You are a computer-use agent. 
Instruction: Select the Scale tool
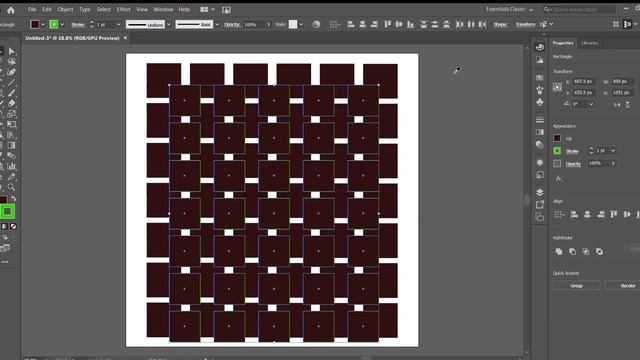click(11, 114)
